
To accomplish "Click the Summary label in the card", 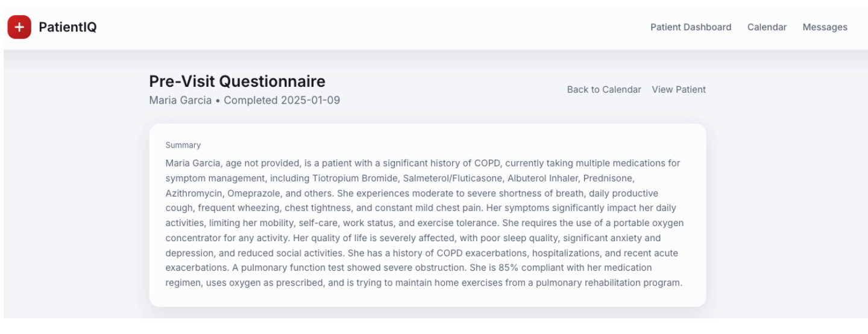I will coord(183,145).
